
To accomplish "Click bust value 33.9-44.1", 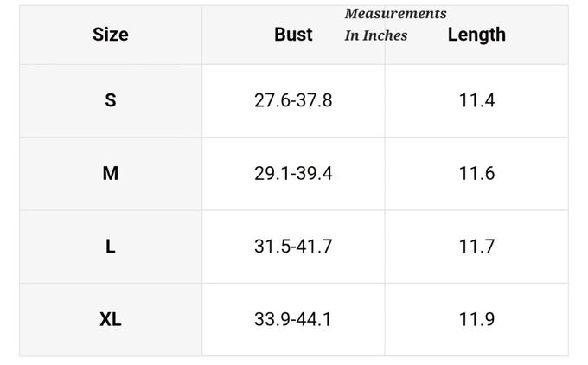I will (293, 320).
